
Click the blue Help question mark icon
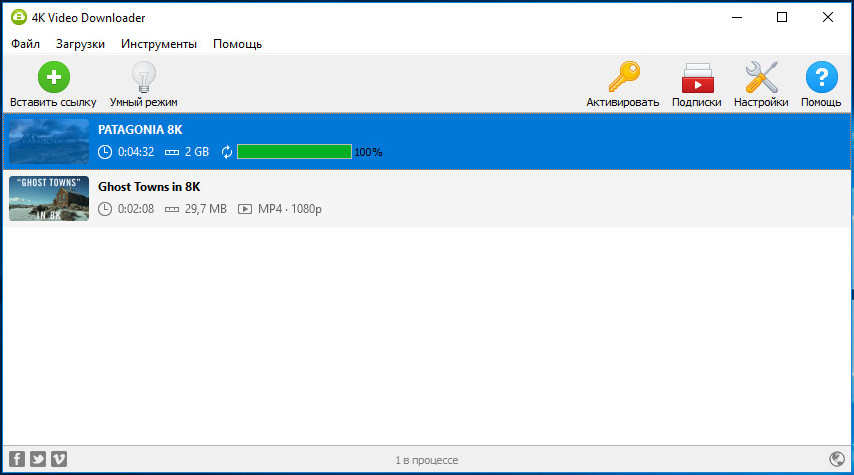click(821, 77)
